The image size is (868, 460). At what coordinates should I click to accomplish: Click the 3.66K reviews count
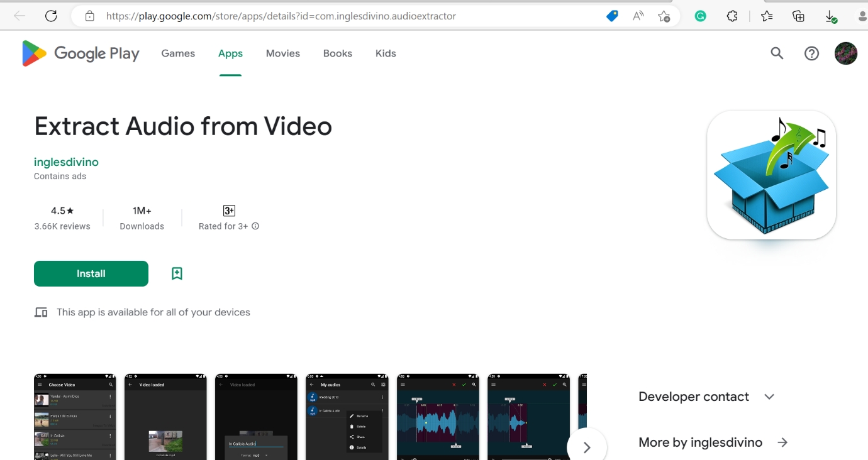(62, 226)
